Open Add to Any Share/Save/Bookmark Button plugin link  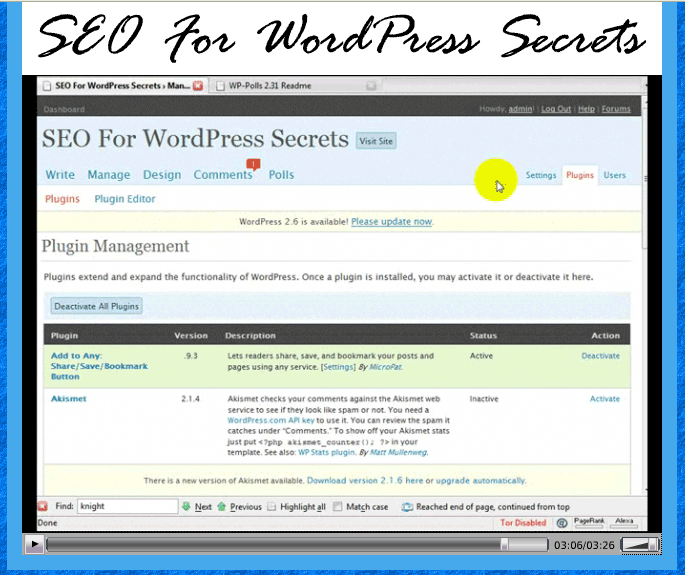click(x=99, y=366)
